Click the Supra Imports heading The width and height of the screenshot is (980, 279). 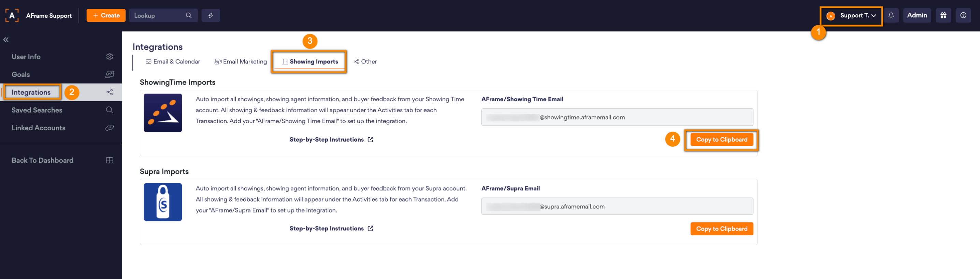click(164, 172)
